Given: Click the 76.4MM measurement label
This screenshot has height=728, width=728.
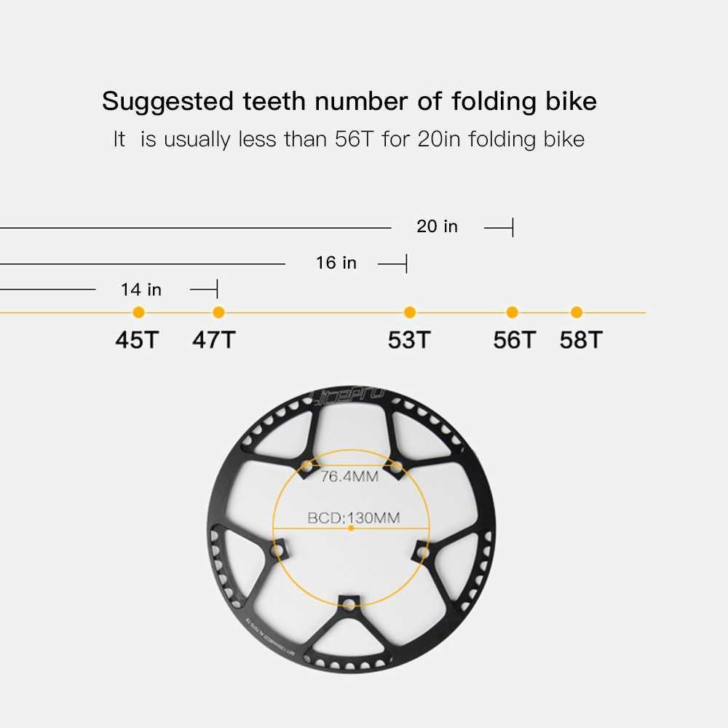Looking at the screenshot, I should click(349, 478).
